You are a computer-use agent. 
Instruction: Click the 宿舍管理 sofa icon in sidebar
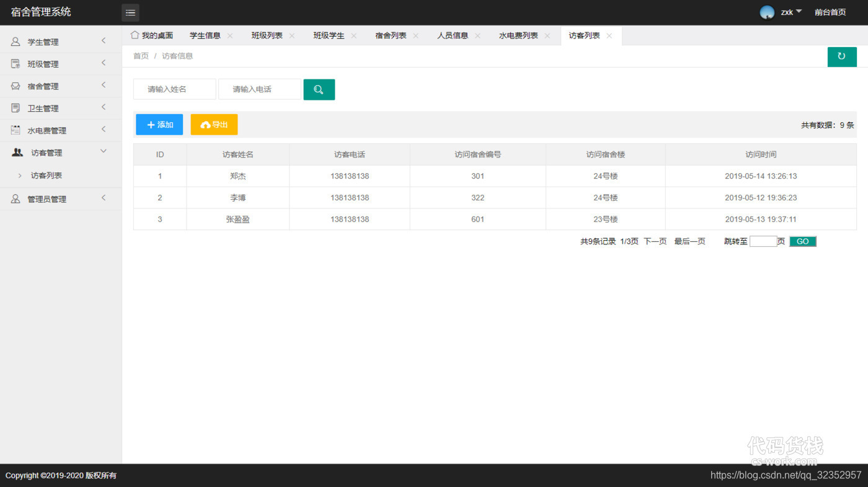tap(15, 86)
